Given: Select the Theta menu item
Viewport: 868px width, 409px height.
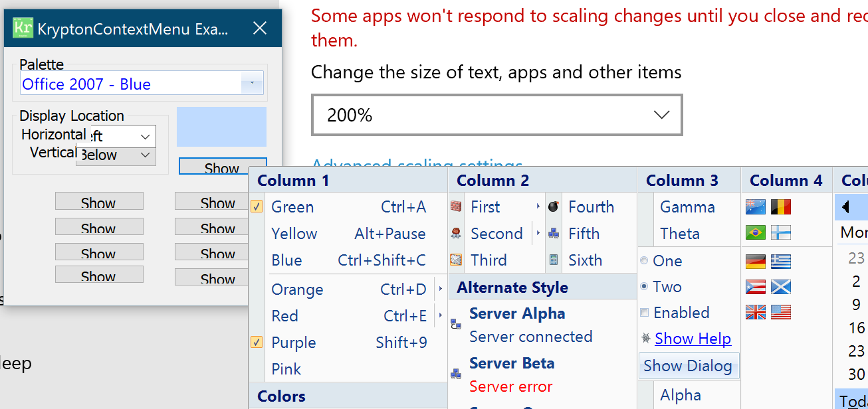Looking at the screenshot, I should (x=689, y=234).
